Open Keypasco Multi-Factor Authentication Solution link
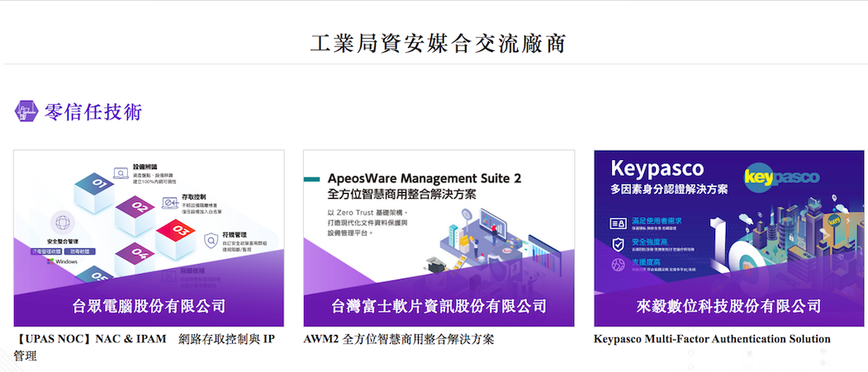 (x=712, y=339)
